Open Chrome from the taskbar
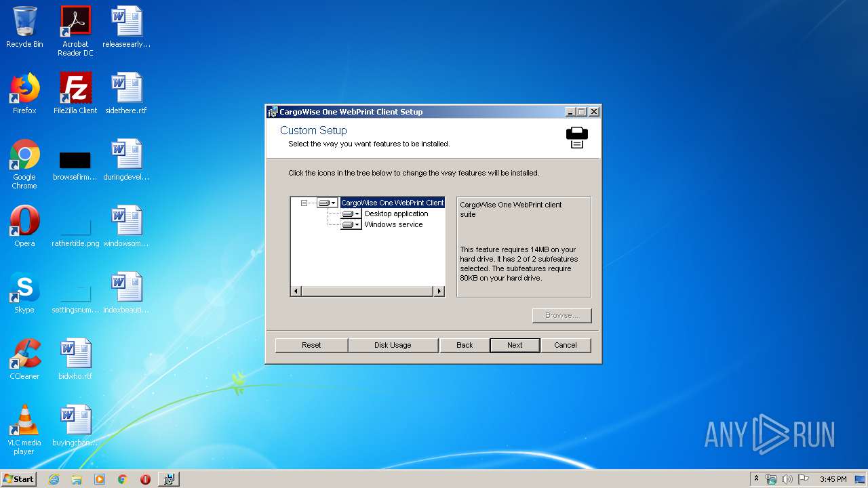Screen dimensions: 868x488 point(123,479)
